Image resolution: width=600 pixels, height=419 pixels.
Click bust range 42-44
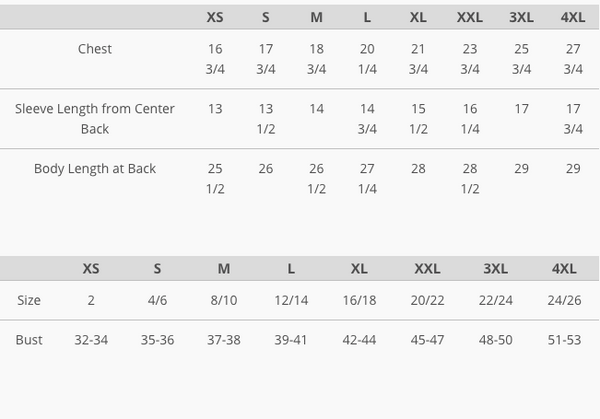point(359,340)
